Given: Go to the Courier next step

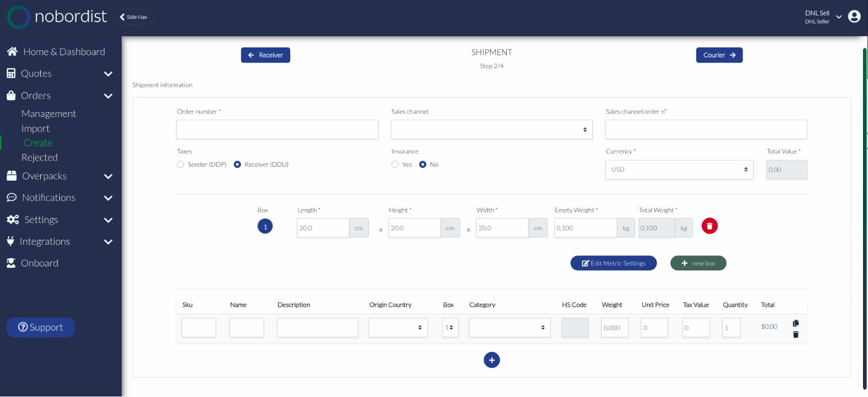Looking at the screenshot, I should click(x=719, y=55).
